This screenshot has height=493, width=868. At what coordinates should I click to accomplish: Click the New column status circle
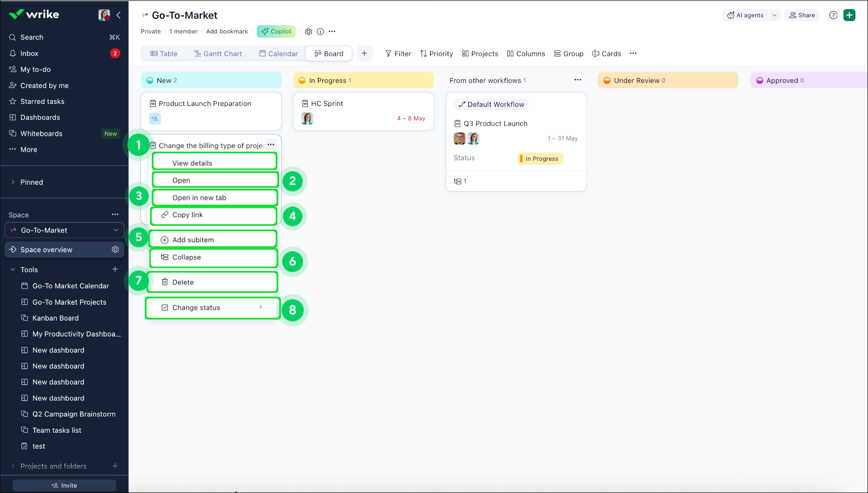pos(150,80)
